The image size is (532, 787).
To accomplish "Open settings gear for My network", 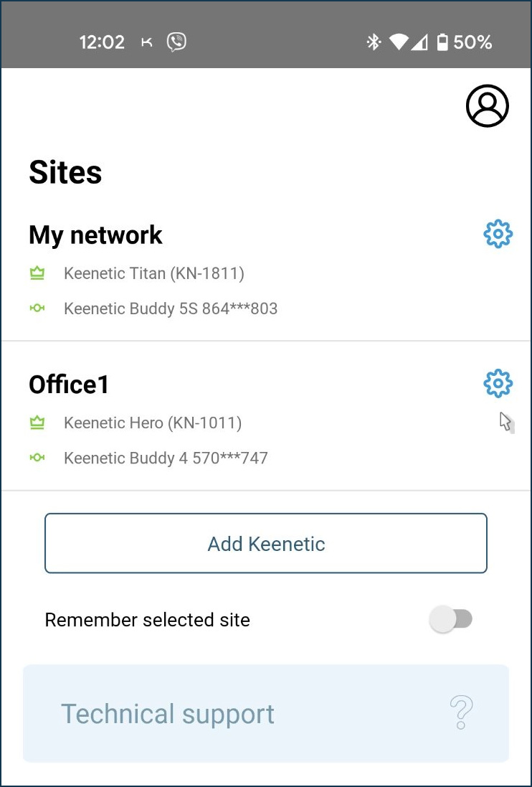I will click(x=498, y=233).
